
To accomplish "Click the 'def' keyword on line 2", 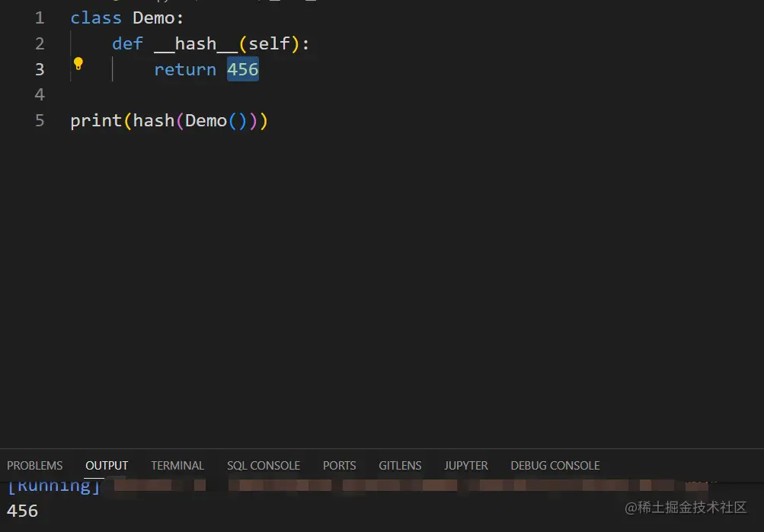I will coord(127,44).
